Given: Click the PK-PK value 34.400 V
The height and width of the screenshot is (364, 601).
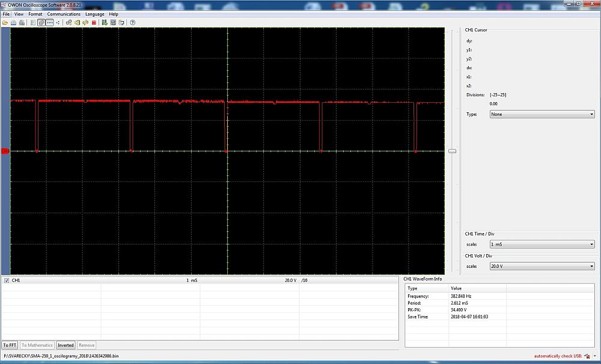Looking at the screenshot, I should click(x=459, y=310).
